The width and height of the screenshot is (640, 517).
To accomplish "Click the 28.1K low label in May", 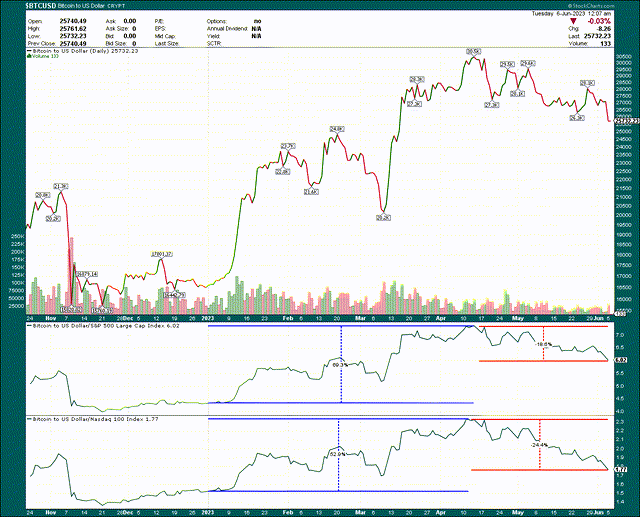I will [x=517, y=94].
